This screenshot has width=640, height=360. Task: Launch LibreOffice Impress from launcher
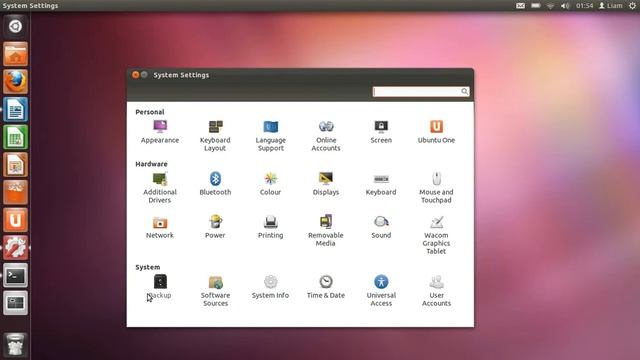(x=16, y=165)
